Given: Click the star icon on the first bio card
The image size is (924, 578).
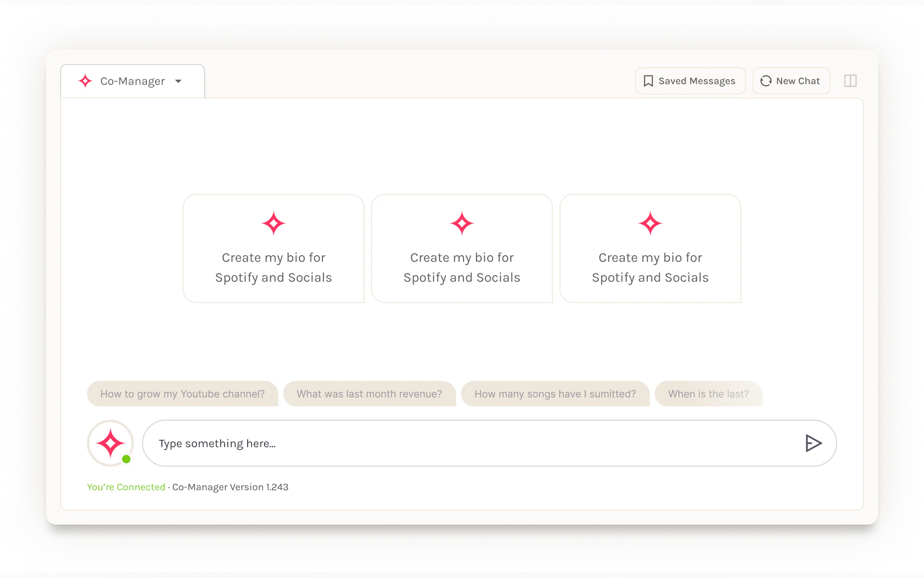Looking at the screenshot, I should point(274,223).
